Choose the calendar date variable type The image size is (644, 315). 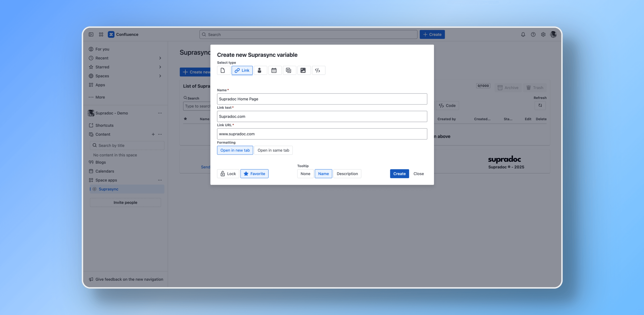click(x=274, y=70)
